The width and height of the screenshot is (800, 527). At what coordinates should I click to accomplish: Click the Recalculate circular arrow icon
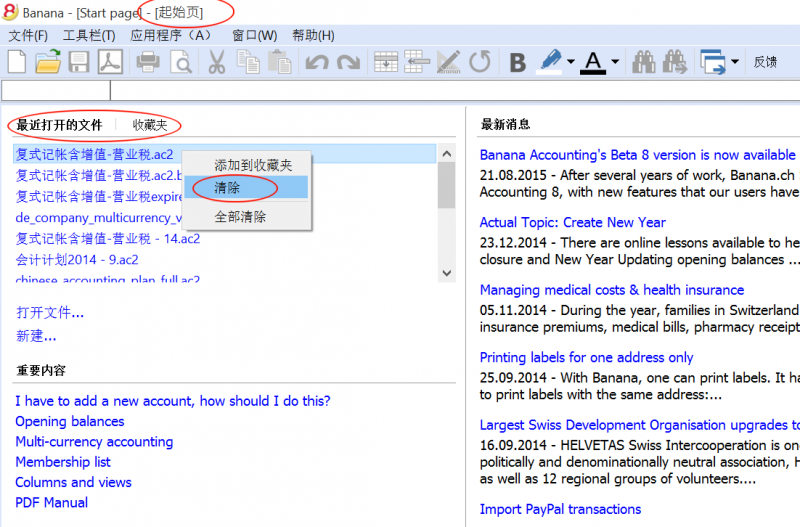(x=480, y=62)
